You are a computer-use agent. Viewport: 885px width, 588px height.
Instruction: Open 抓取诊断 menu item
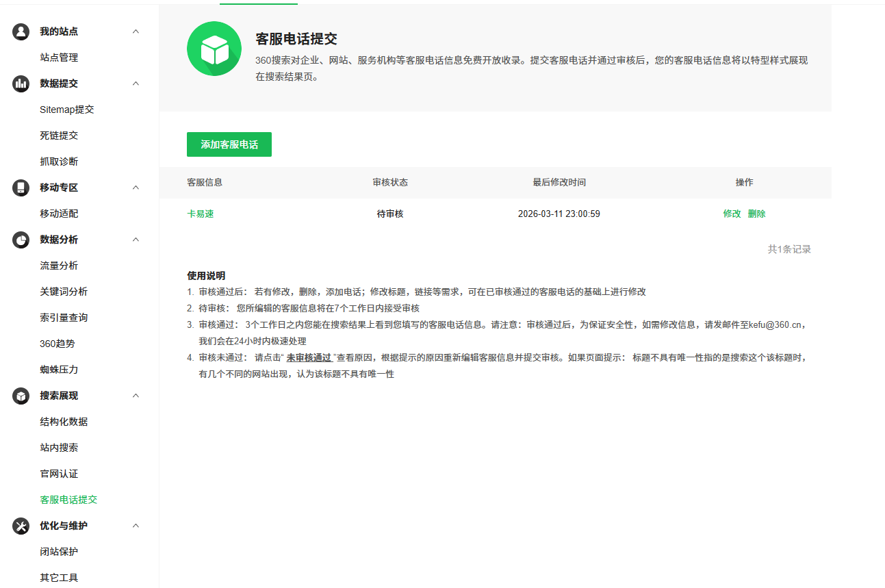(x=59, y=162)
